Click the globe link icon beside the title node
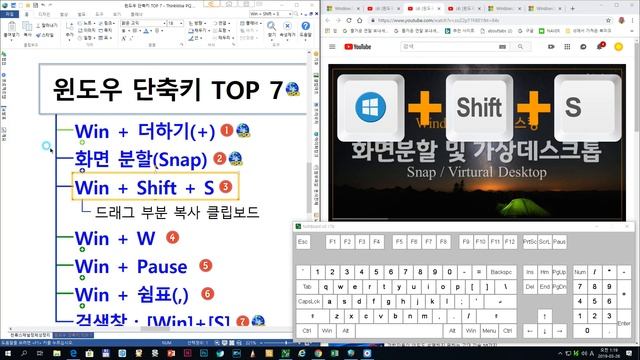This screenshot has height=360, width=640. click(x=292, y=89)
